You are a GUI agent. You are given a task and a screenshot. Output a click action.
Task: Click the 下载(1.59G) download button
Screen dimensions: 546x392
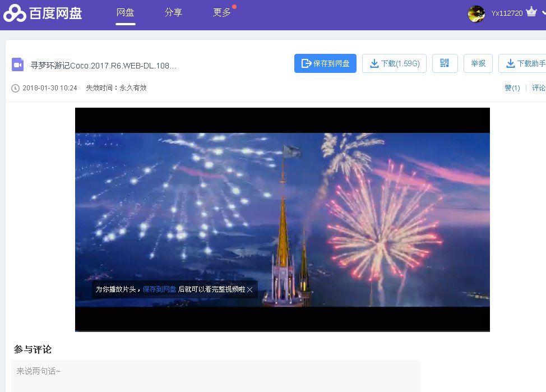[394, 63]
